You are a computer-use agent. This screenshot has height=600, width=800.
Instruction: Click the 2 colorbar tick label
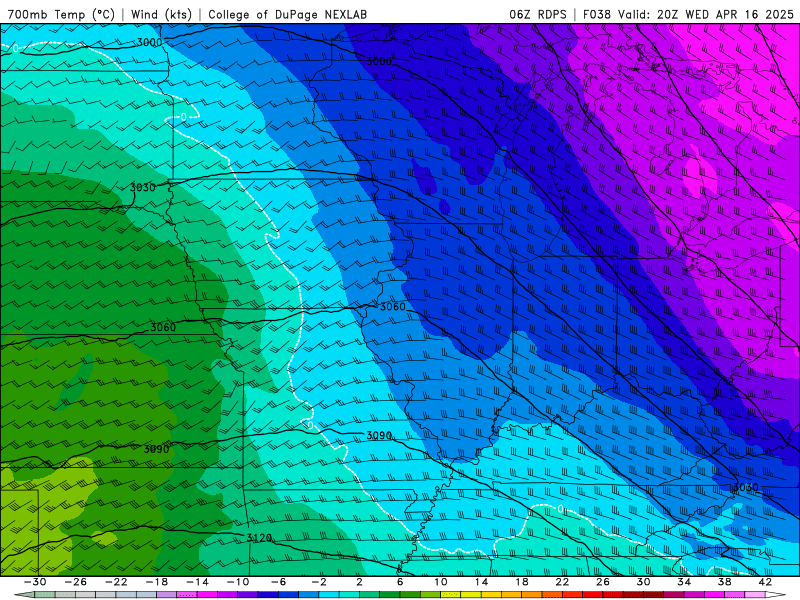pyautogui.click(x=359, y=582)
